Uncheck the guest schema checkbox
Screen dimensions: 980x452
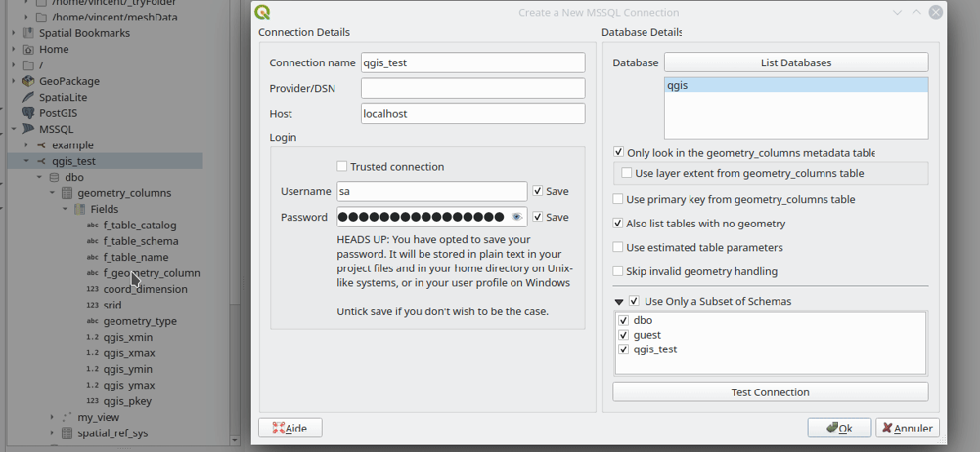(x=624, y=335)
